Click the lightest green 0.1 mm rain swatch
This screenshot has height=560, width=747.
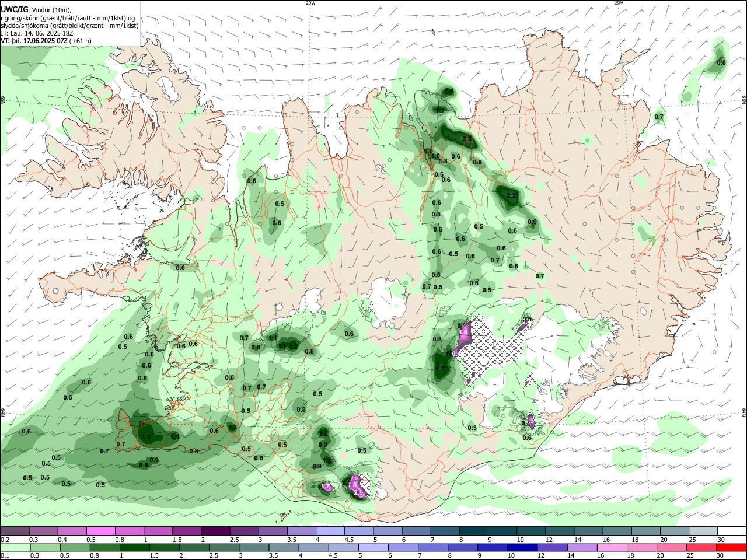[x=15, y=547]
